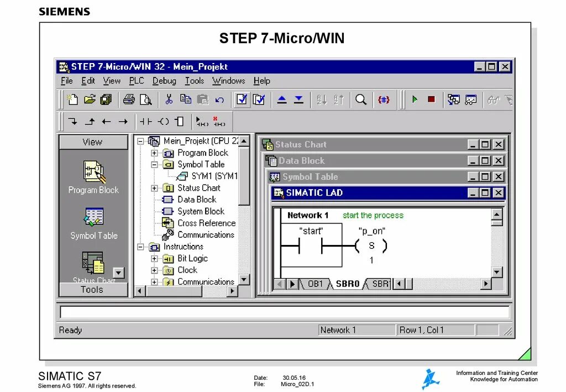Click the "start" contact in Network 1
The image size is (566, 392).
point(311,245)
